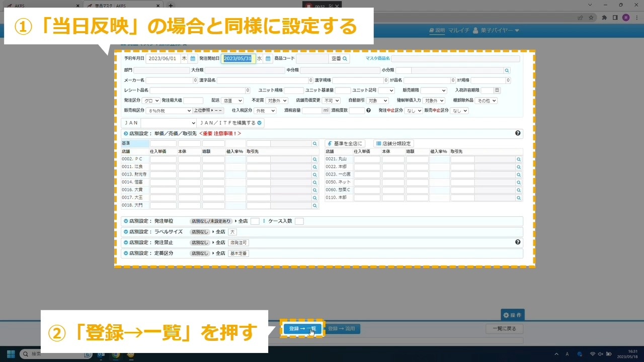
Task: Click the 操作 gear button
Action: (512, 315)
